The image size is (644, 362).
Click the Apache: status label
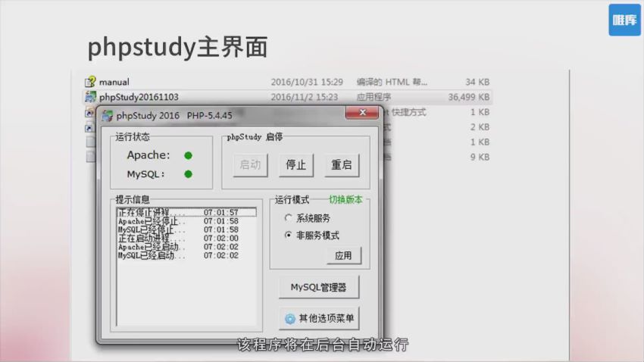point(148,155)
